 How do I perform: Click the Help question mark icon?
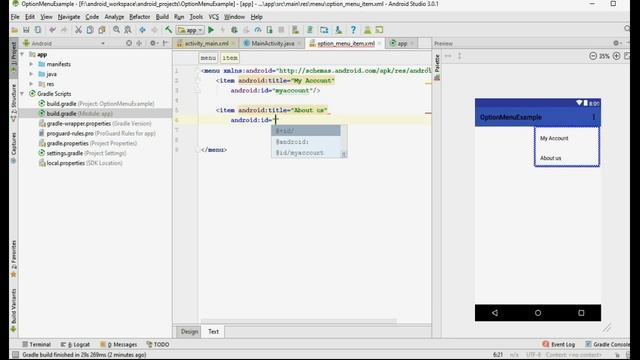point(353,30)
